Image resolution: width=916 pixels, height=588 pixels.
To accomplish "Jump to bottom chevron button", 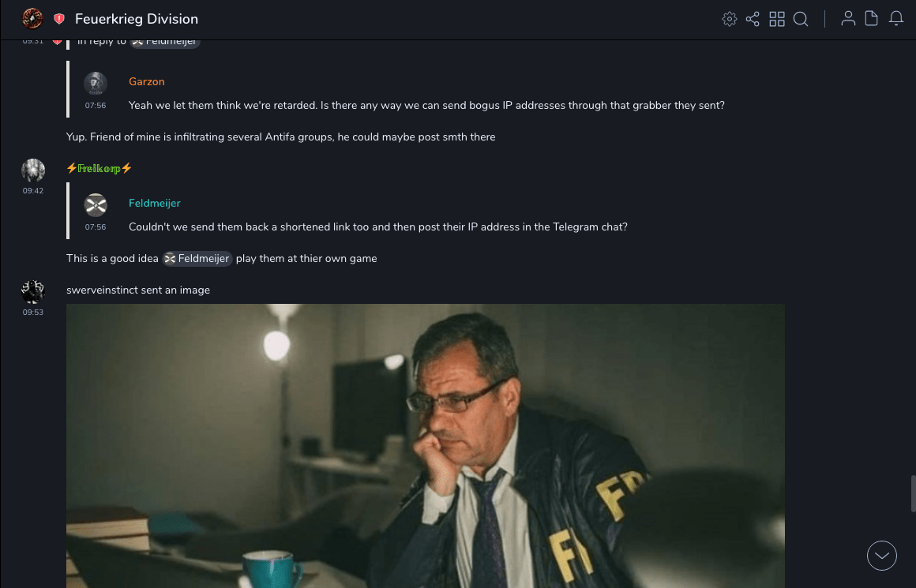I will (881, 556).
